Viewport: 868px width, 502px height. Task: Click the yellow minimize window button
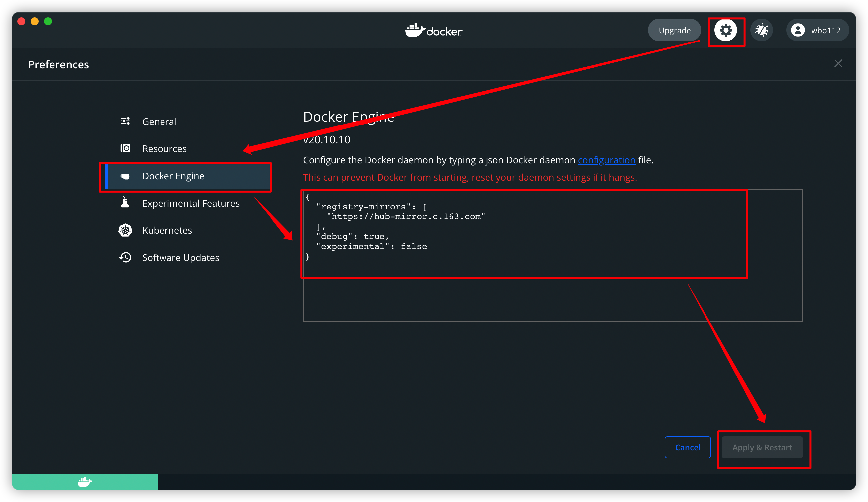click(x=35, y=21)
